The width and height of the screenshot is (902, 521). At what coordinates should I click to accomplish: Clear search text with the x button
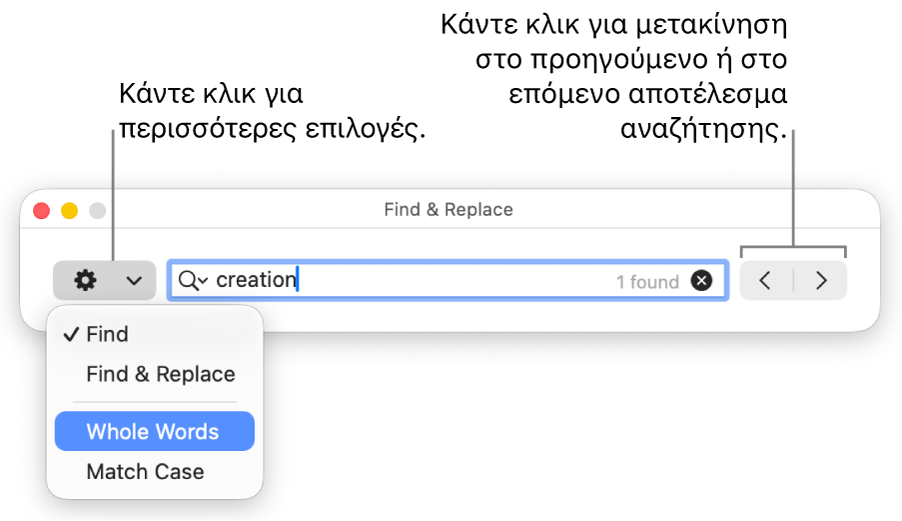click(702, 281)
